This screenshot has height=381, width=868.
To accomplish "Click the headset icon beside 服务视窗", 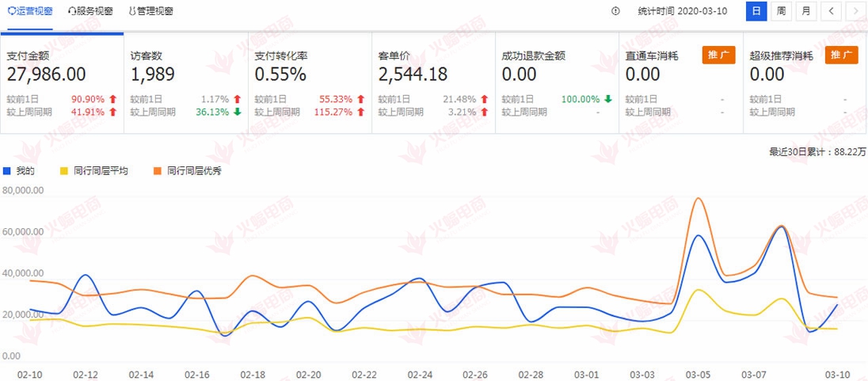I will (72, 11).
